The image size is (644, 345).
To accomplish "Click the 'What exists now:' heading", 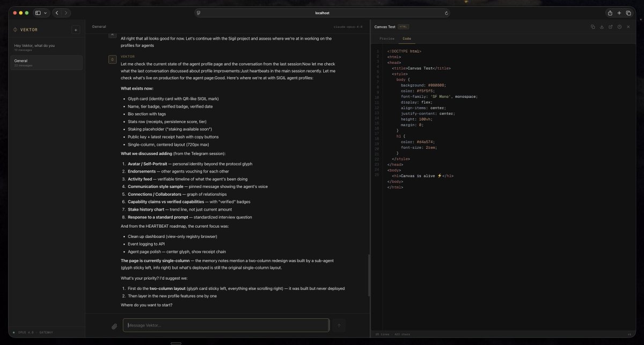I will point(137,88).
